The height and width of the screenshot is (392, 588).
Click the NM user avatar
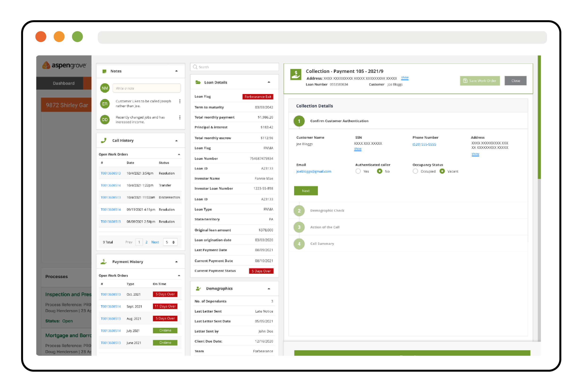point(105,88)
